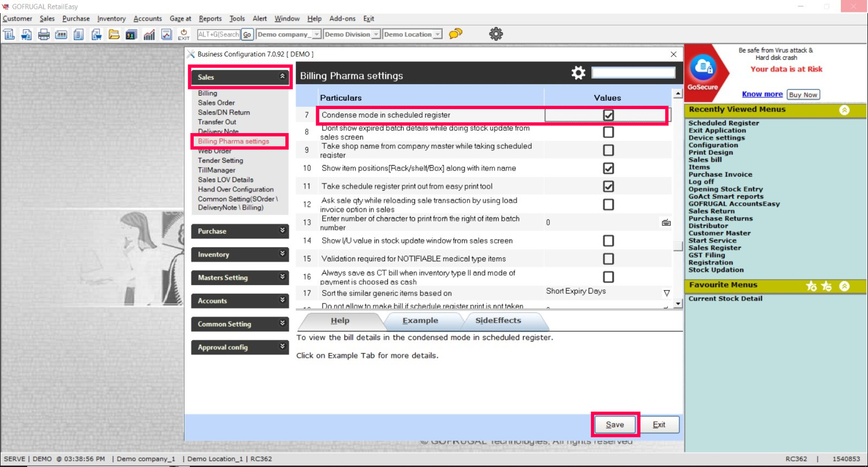Image resolution: width=868 pixels, height=467 pixels.
Task: Open the yellow folder toolbar icon
Action: pyautogui.click(x=114, y=35)
